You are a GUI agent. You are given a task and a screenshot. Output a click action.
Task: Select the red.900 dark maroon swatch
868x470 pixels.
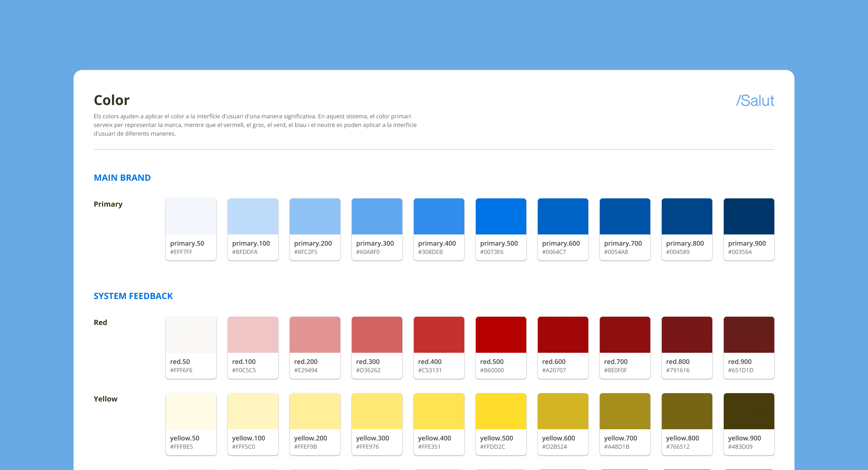click(749, 335)
